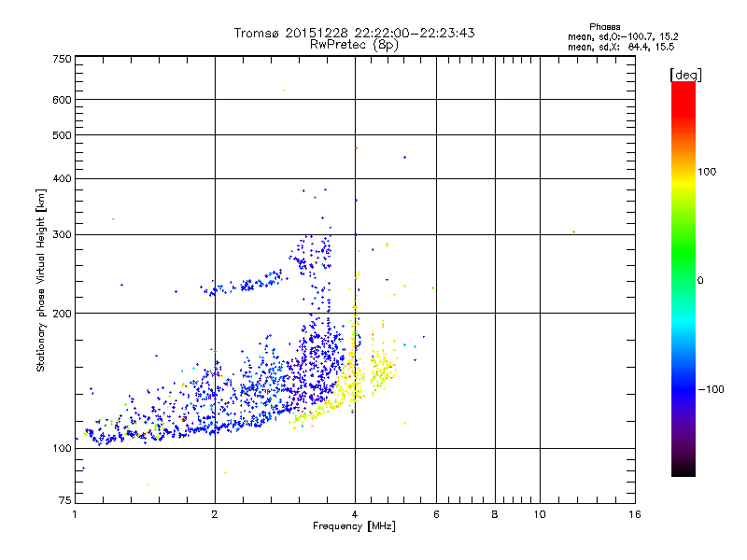Click the x-axis tick label '2'
Image resolution: width=747 pixels, height=560 pixels.
pyautogui.click(x=215, y=514)
